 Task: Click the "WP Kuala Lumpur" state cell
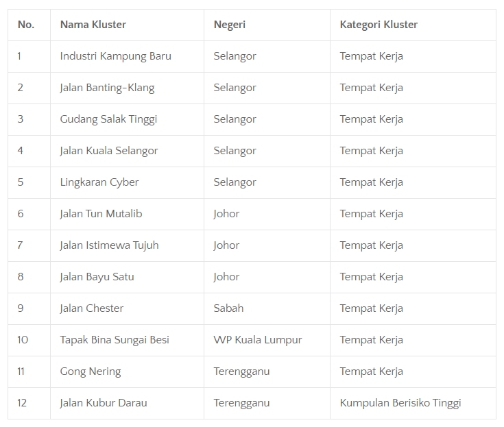[x=258, y=340]
